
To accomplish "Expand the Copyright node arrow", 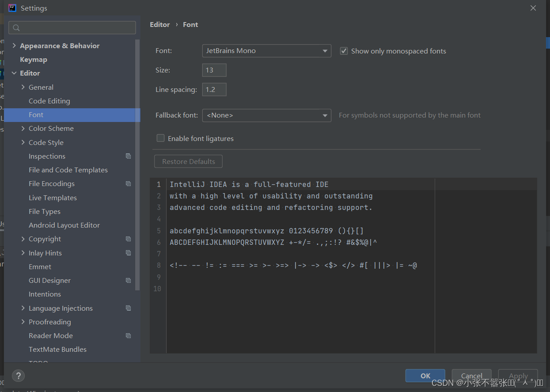I will pos(23,239).
